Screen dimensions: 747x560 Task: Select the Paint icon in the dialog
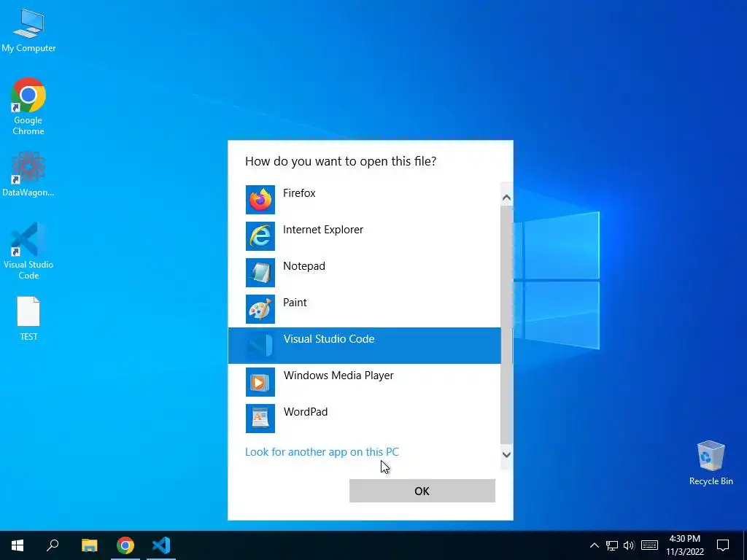click(x=260, y=309)
